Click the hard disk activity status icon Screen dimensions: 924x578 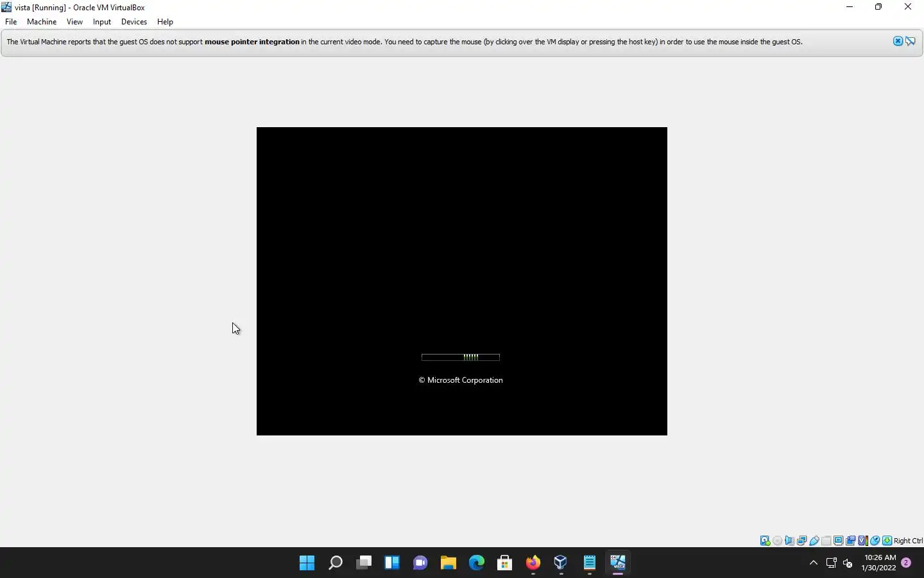pos(765,541)
